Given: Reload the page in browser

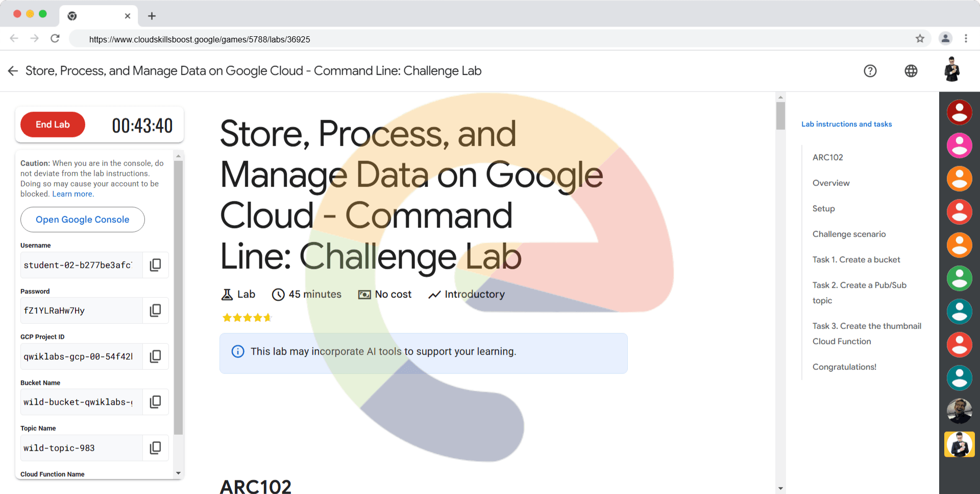Looking at the screenshot, I should (55, 39).
